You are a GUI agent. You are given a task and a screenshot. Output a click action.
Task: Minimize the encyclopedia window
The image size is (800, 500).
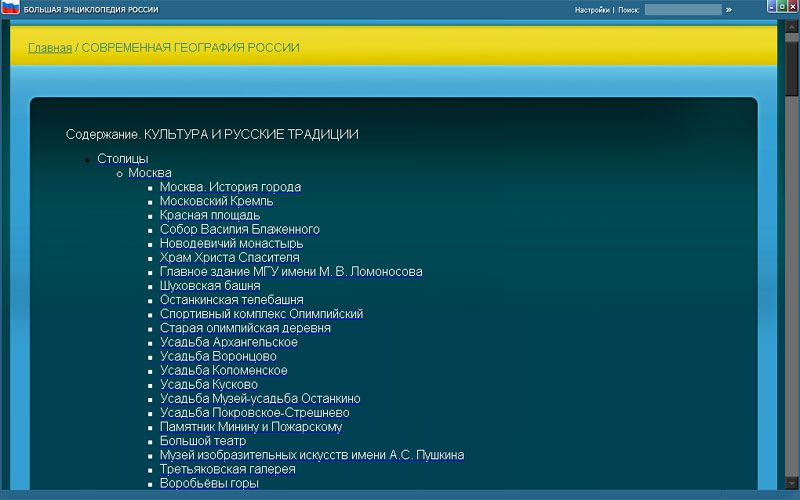[771, 8]
